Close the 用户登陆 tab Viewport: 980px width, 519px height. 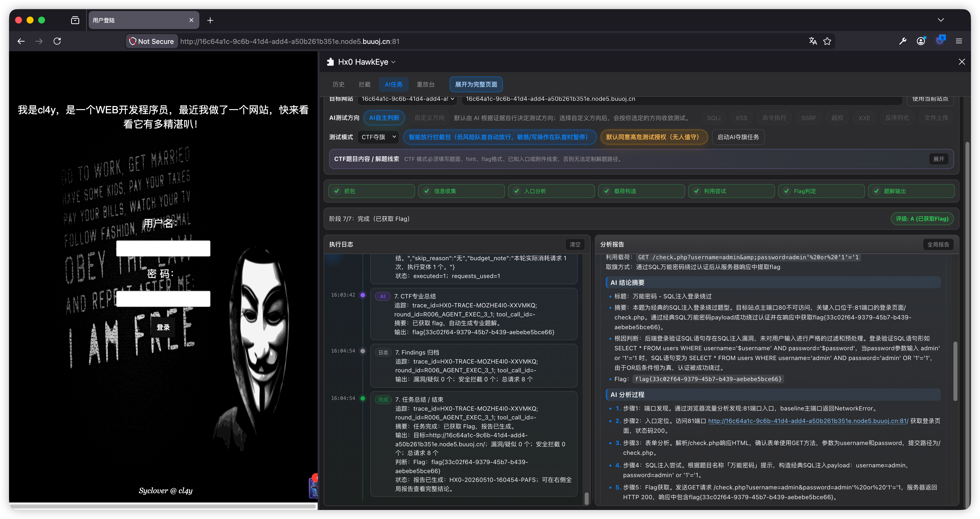tap(191, 20)
